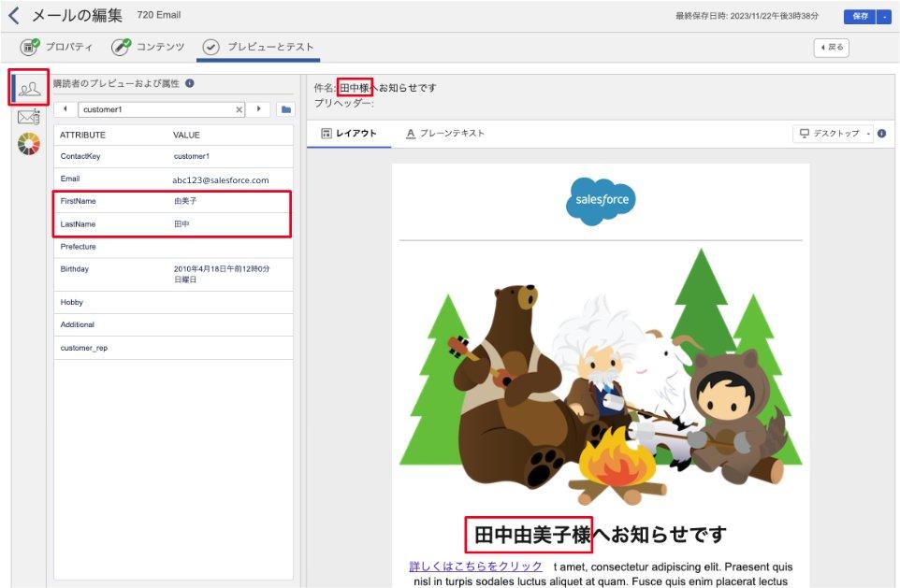The width and height of the screenshot is (900, 588).
Task: Clear the customer1 field with the X
Action: coord(239,109)
